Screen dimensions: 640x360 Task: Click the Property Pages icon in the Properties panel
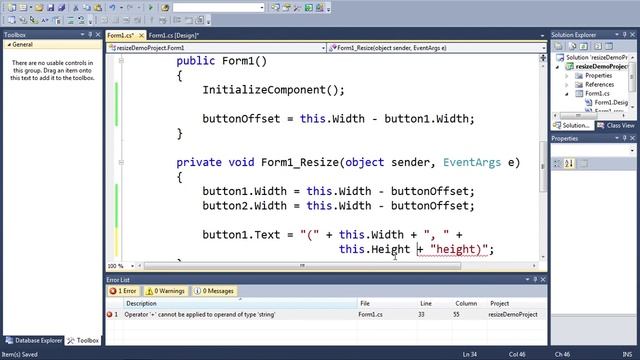coord(584,164)
